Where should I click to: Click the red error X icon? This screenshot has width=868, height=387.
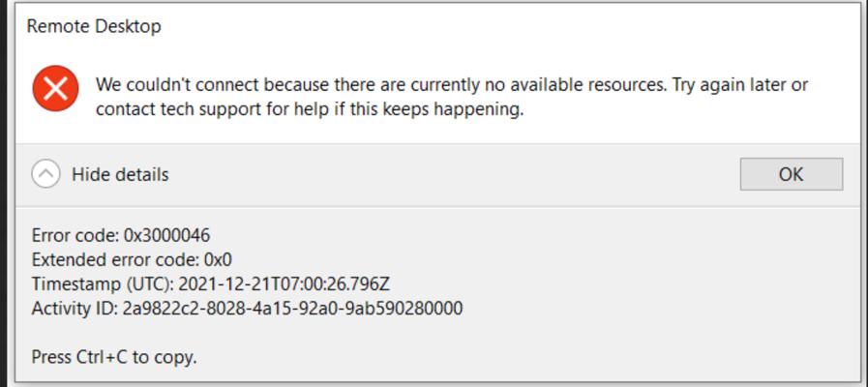56,89
